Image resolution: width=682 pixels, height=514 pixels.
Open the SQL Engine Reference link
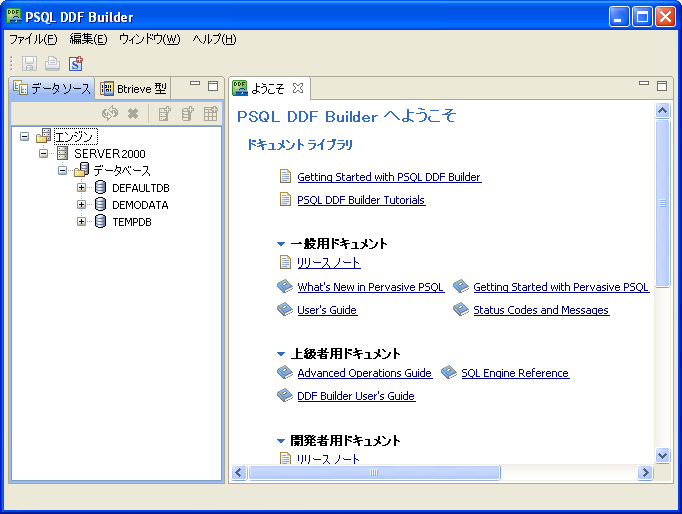(515, 373)
